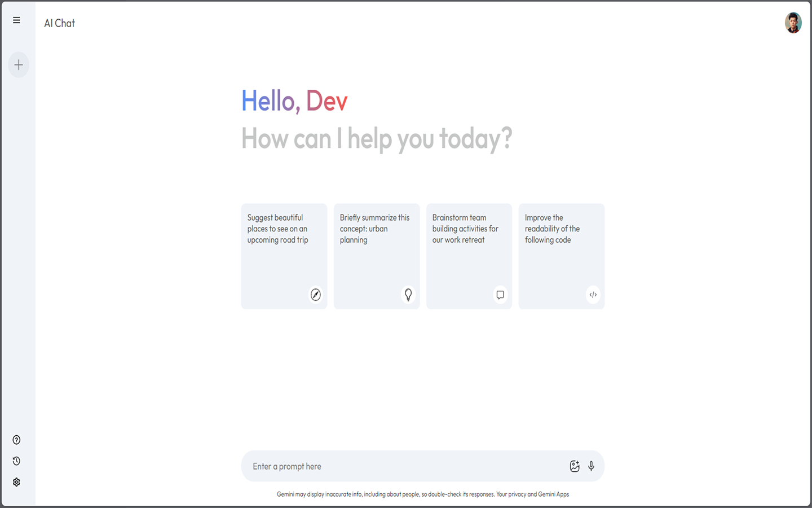Screen dimensions: 812x508
Task: Click the compass icon on road trip card
Action: (316, 295)
